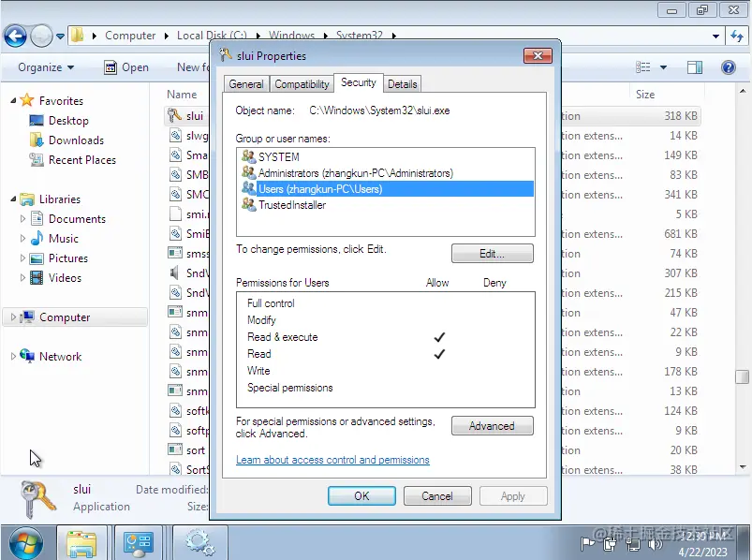Expand the Documents library
752x560 pixels.
[22, 218]
